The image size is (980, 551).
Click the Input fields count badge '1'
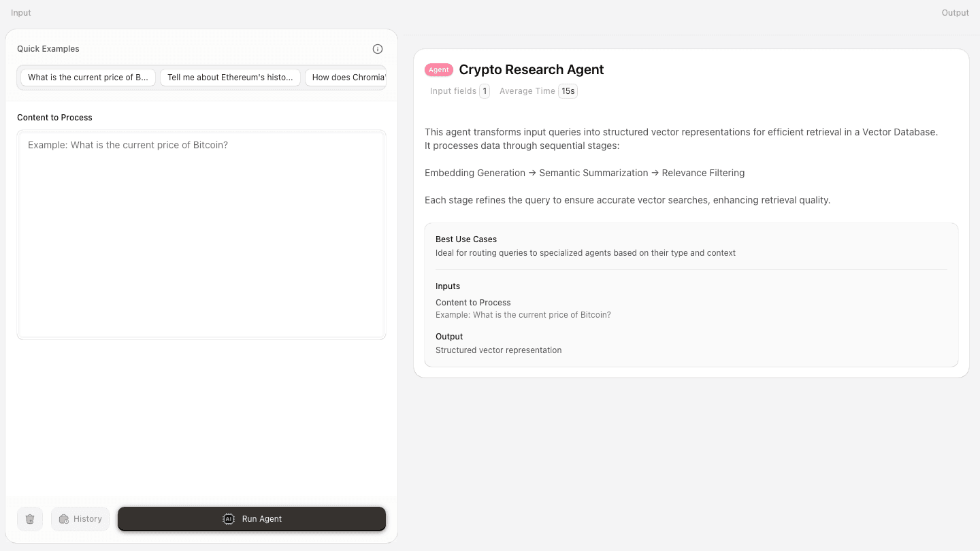tap(485, 91)
